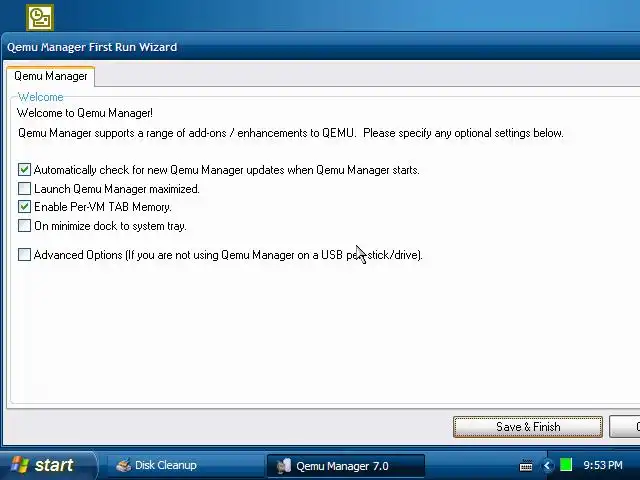This screenshot has width=640, height=480.
Task: Click Save & Finish button
Action: pos(528,427)
